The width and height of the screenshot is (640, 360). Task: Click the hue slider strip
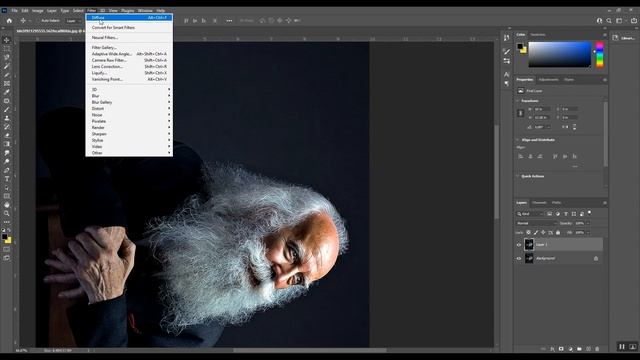(600, 54)
